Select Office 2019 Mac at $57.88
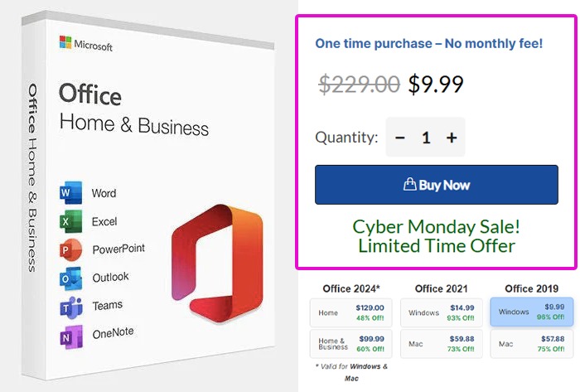 531,343
